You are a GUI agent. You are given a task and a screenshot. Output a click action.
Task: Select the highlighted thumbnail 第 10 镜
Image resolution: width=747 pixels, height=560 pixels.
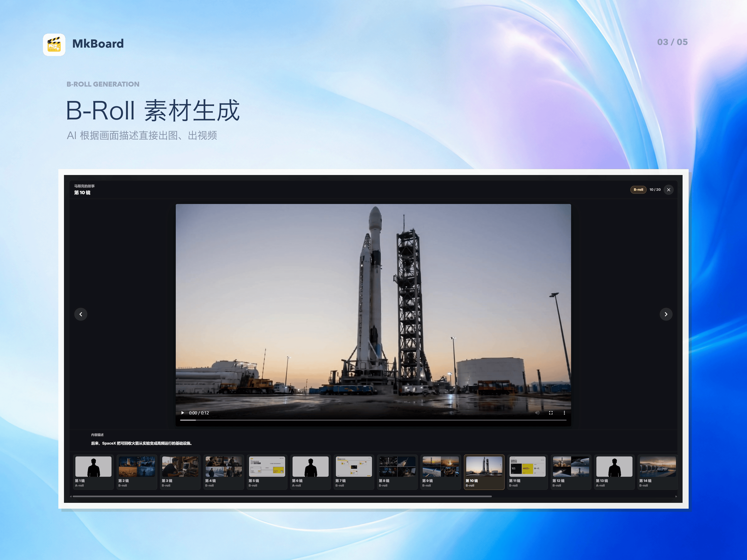pos(484,472)
